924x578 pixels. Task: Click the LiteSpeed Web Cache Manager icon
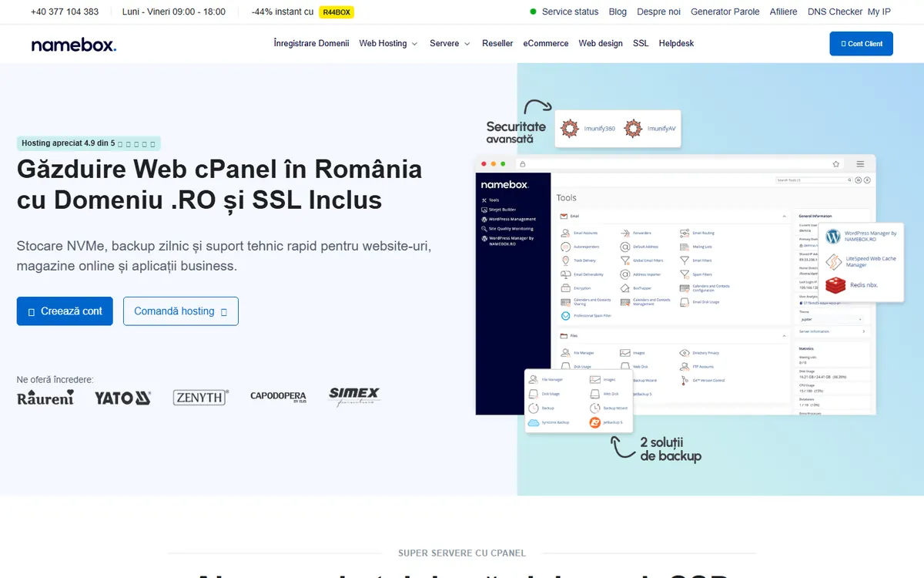tap(835, 261)
